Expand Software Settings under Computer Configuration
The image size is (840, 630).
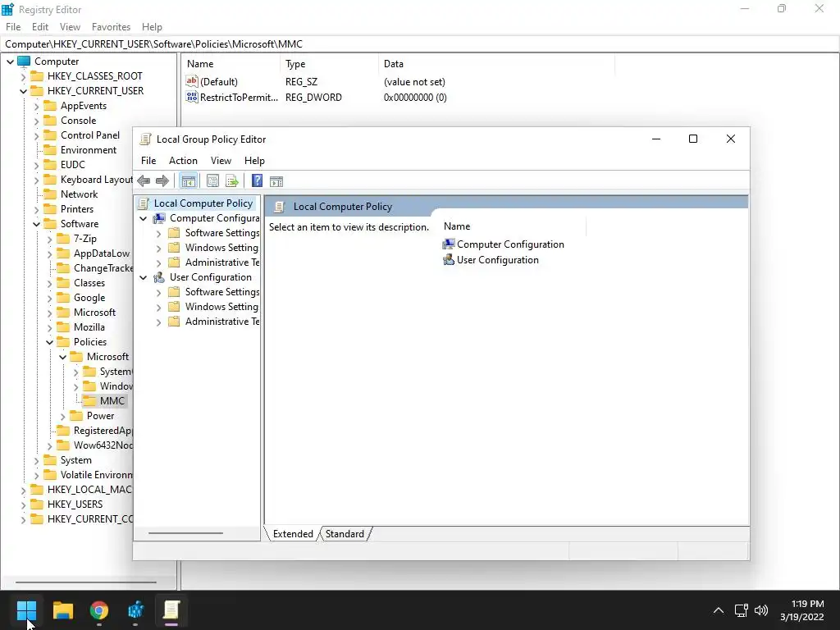coord(158,234)
